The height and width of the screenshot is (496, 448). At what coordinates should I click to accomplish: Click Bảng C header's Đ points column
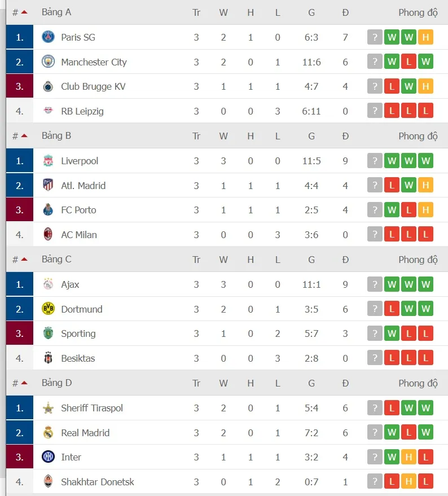click(345, 260)
